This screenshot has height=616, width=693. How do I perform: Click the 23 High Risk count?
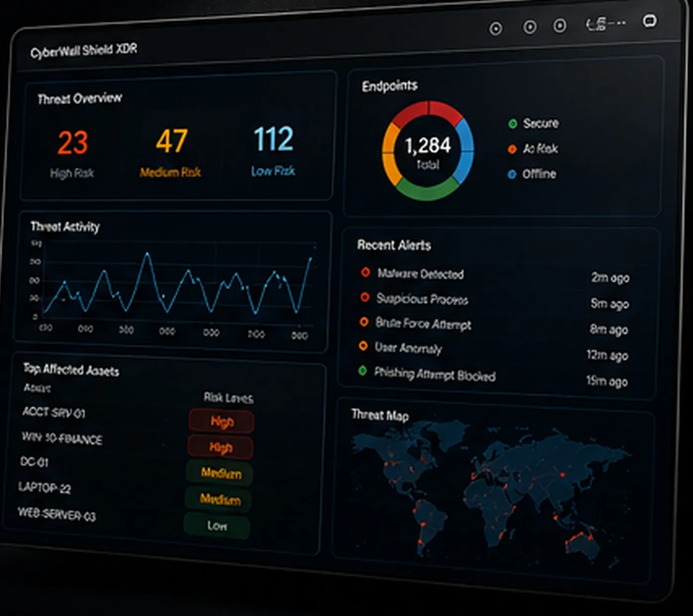pos(72,142)
